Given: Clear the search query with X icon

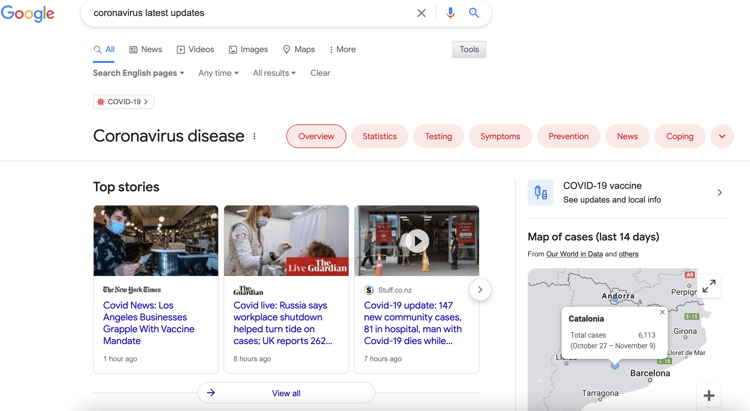Looking at the screenshot, I should click(x=421, y=13).
